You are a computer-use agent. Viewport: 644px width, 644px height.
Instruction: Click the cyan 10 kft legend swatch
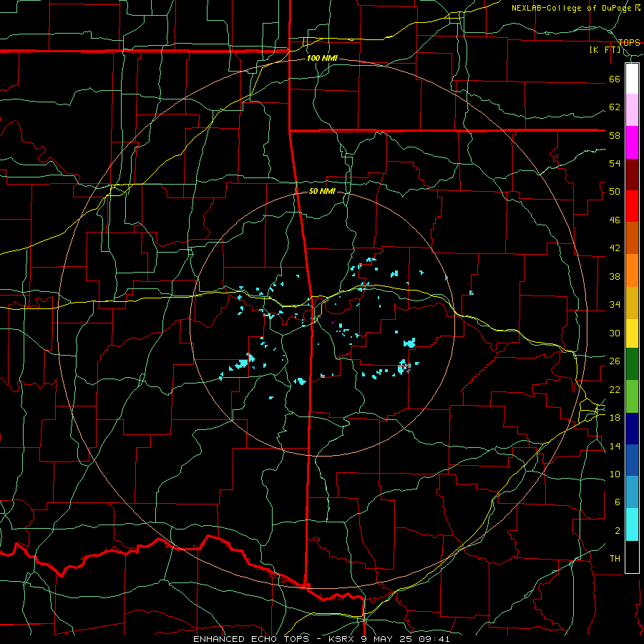coord(632,525)
